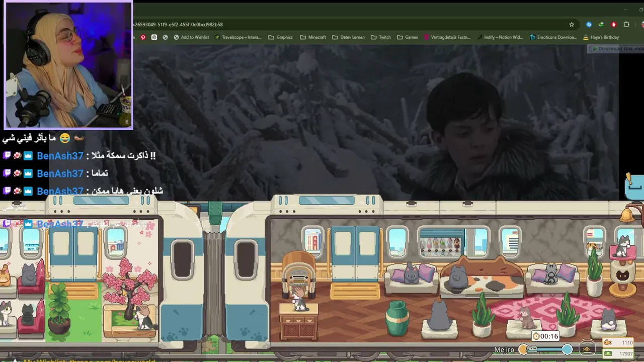Open the Datev Lernen bookmarks folder
This screenshot has width=644, height=362.
[348, 37]
